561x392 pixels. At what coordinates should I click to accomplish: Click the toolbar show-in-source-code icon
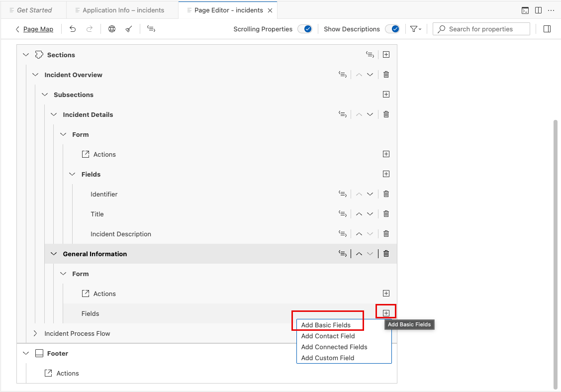151,29
